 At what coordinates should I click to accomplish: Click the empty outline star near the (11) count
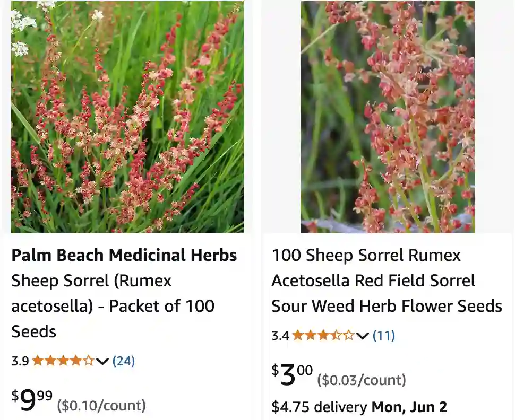coord(349,335)
